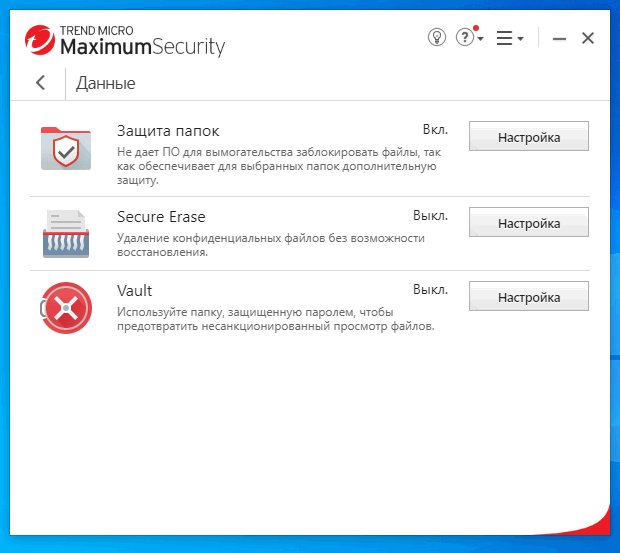Click the Вкл. status of Защита папок

[x=435, y=130]
